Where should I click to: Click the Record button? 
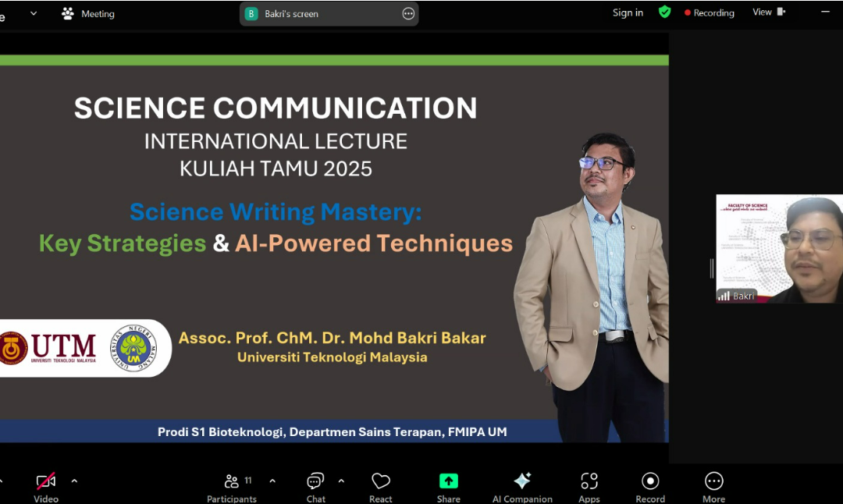coord(650,488)
